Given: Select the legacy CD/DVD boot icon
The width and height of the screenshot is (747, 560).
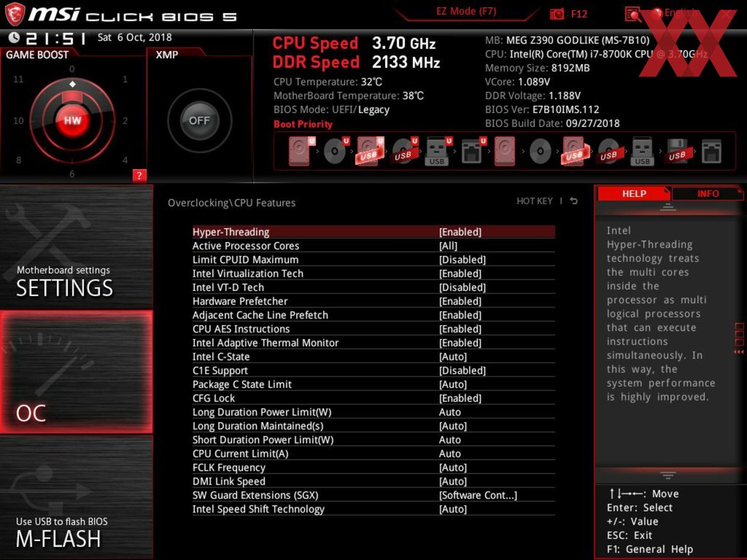Looking at the screenshot, I should point(540,151).
